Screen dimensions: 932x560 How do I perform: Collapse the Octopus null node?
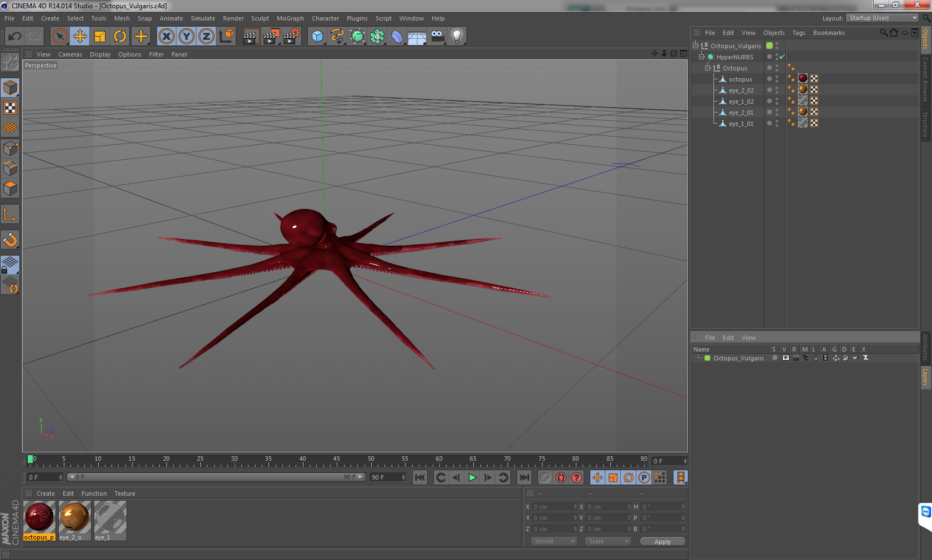707,68
